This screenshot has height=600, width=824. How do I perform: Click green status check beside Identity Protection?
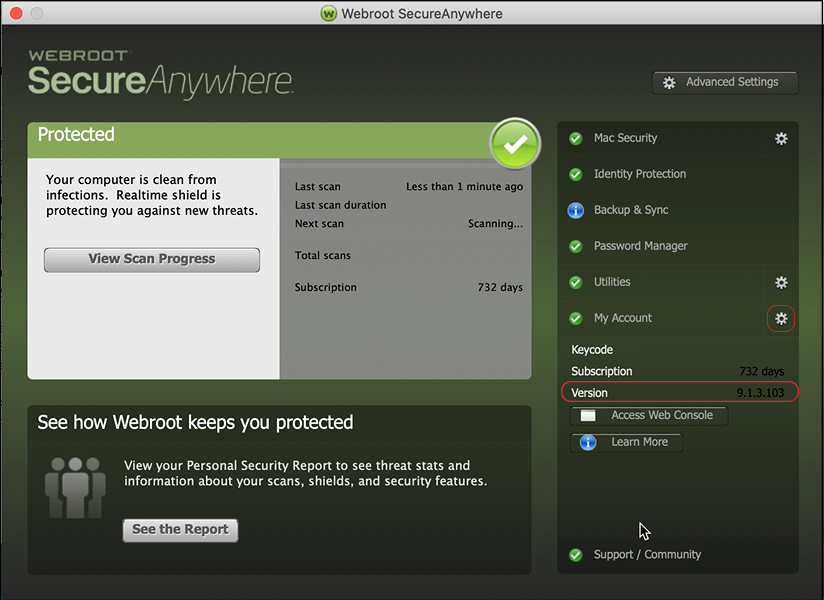pos(577,174)
